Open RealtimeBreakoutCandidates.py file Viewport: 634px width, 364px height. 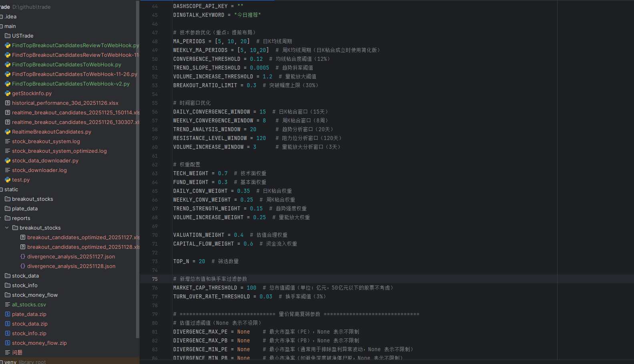52,132
